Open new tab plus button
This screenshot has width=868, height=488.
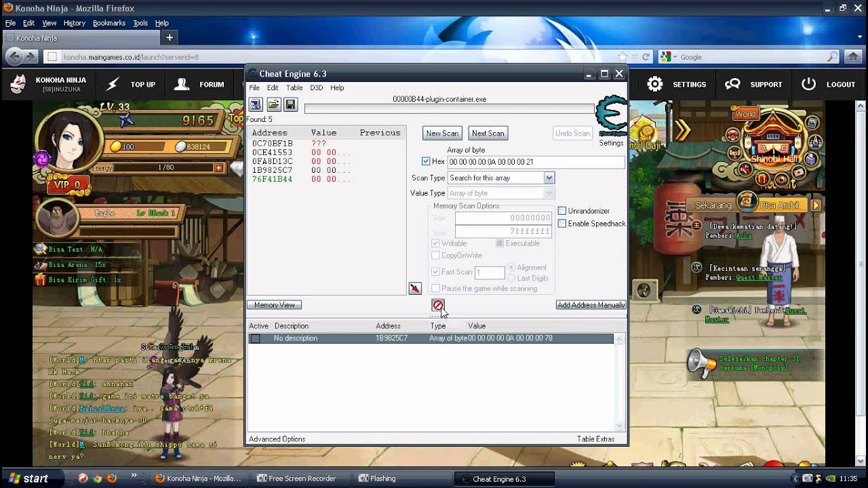click(x=170, y=37)
